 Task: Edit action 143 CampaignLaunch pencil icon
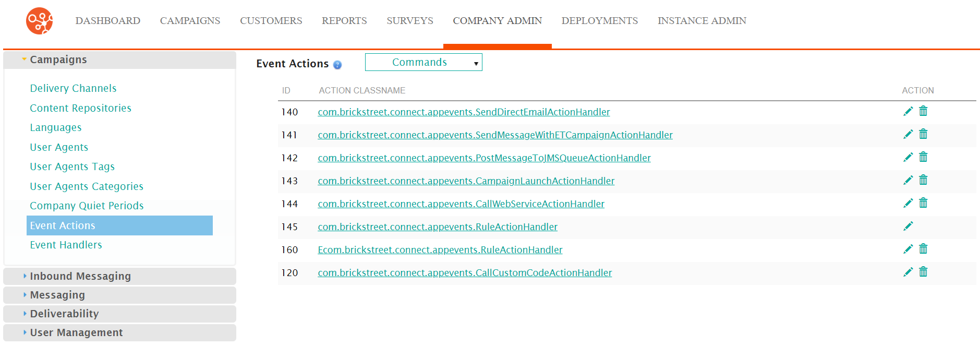pos(908,180)
